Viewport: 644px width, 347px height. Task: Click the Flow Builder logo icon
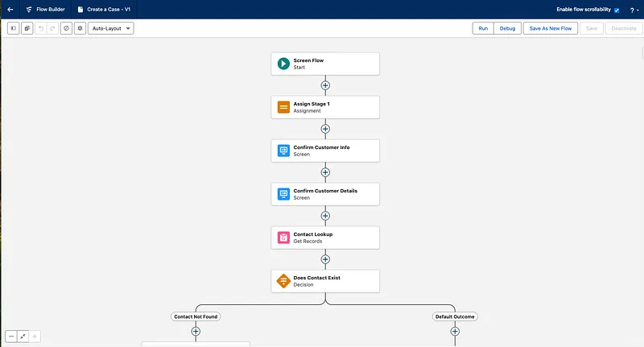click(29, 10)
